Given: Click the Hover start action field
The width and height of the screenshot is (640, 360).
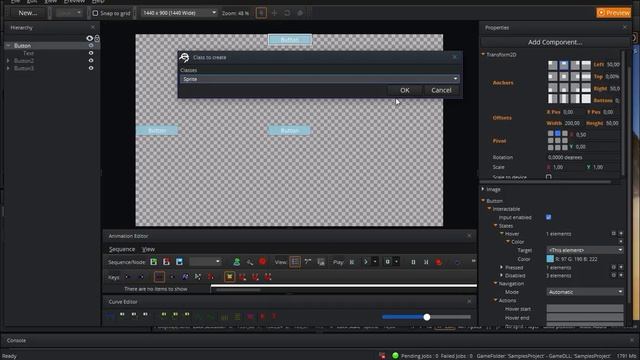Looking at the screenshot, I should click(x=585, y=309).
